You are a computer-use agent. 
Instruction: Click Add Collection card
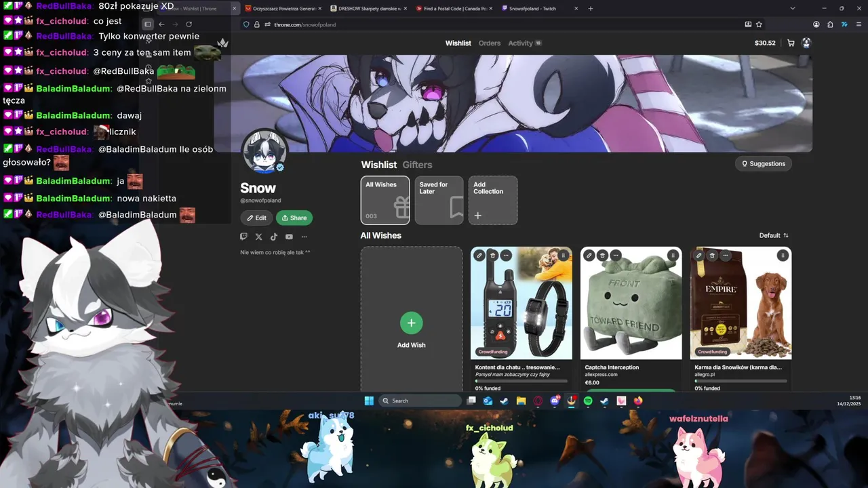click(x=493, y=200)
